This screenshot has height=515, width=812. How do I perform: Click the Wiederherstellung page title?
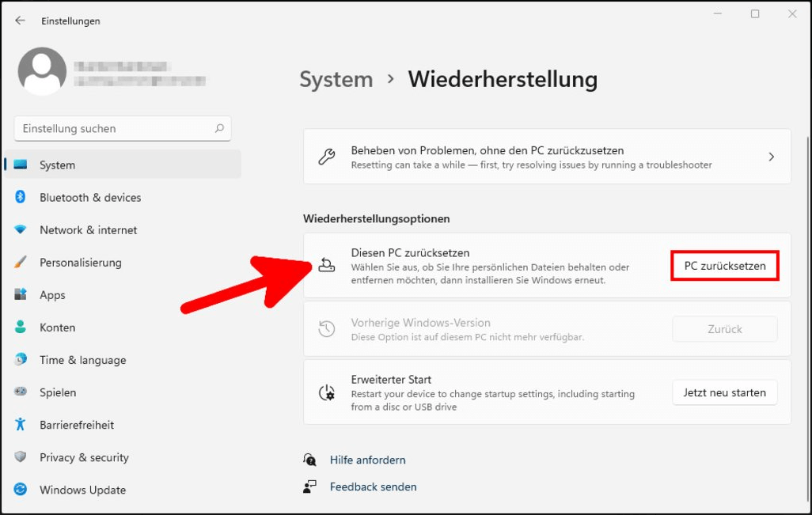coord(503,80)
